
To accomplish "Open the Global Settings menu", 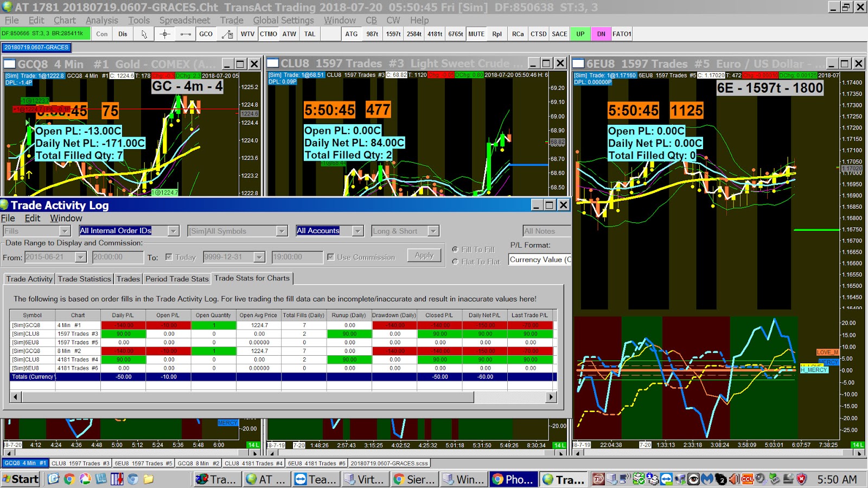I will pos(284,20).
